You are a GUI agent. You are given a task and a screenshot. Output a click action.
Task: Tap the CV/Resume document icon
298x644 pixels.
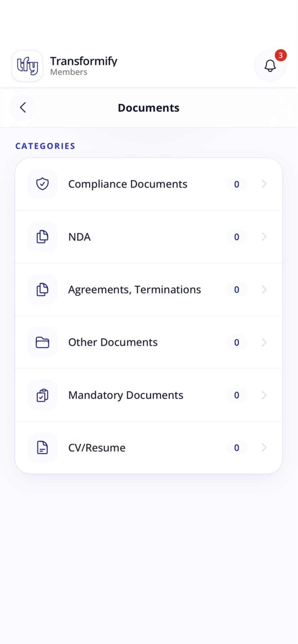pos(42,448)
